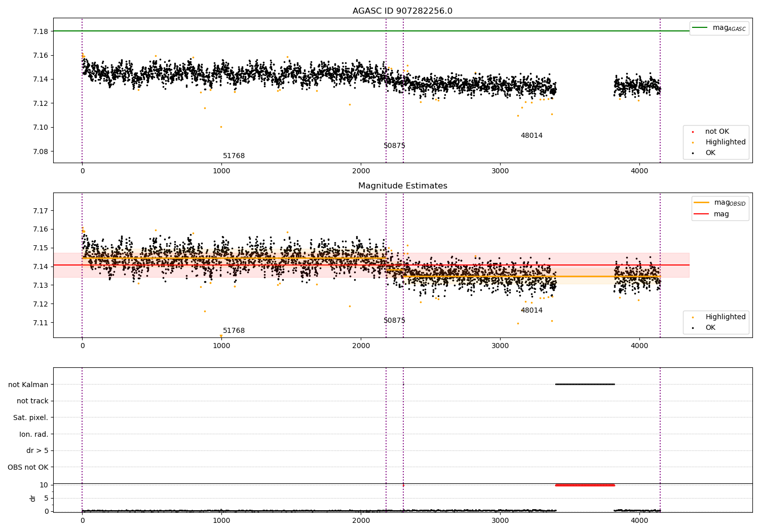
Task: Click the 5 tick on the dr axis
Action: 46,499
